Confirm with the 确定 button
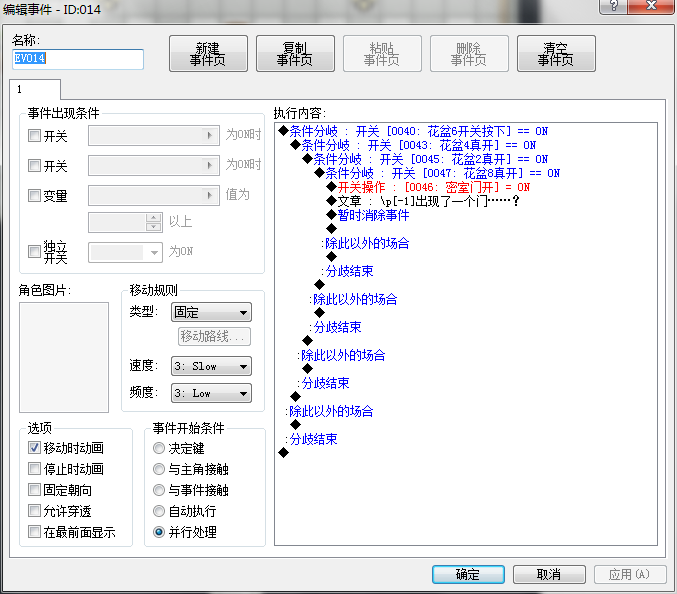This screenshot has width=677, height=594. point(468,575)
